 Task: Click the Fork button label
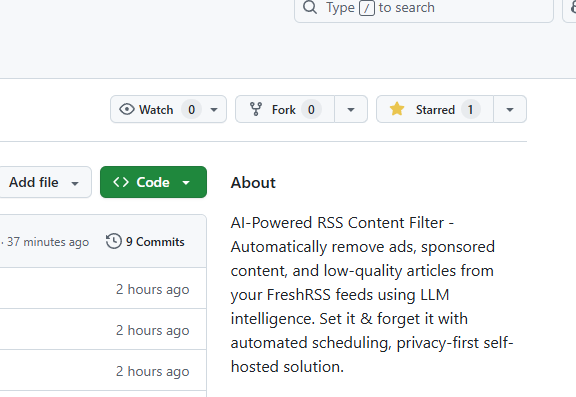click(284, 109)
